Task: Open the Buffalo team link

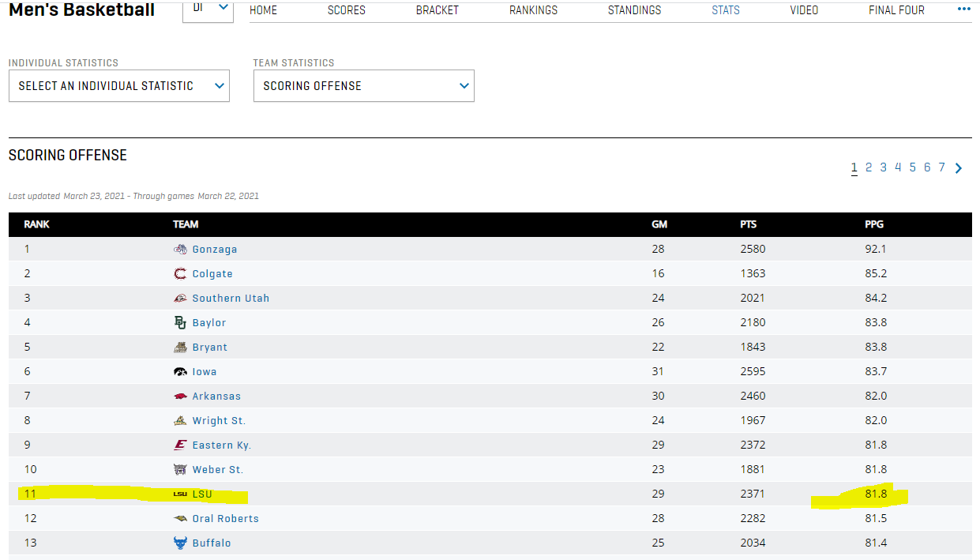Action: pyautogui.click(x=212, y=543)
